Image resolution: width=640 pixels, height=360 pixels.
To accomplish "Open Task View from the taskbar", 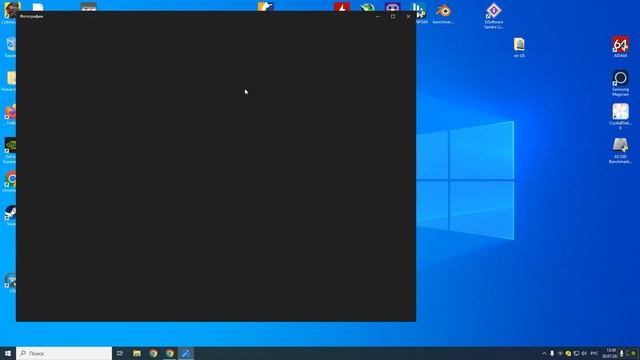I will pos(120,353).
